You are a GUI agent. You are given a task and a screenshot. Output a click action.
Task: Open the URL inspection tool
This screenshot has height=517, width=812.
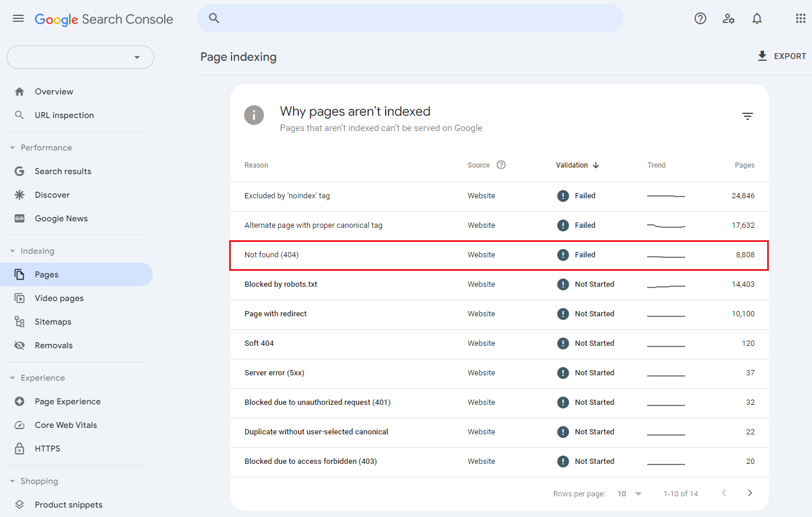click(64, 115)
